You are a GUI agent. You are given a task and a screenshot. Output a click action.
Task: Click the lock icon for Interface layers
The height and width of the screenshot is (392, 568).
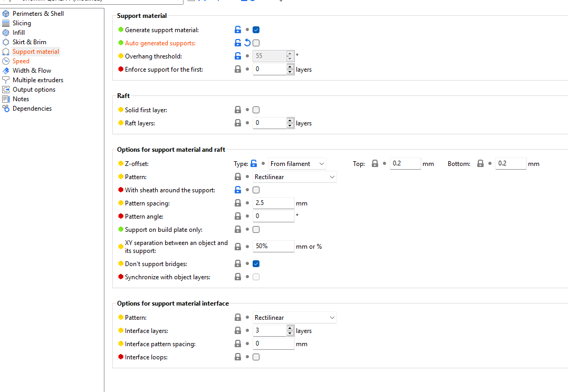click(238, 330)
